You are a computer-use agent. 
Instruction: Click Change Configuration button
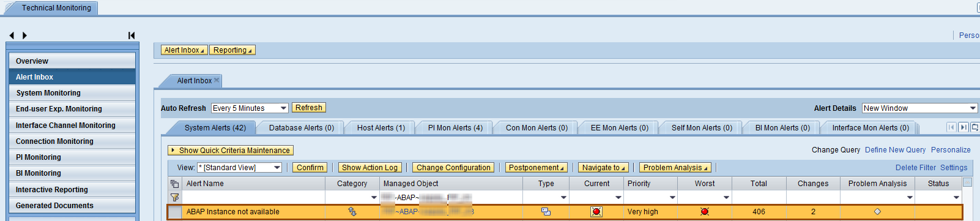453,168
